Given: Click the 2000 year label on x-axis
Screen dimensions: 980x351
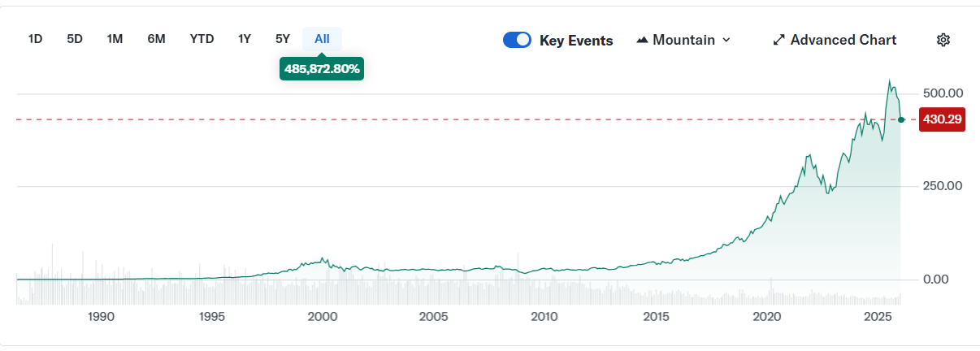Looking at the screenshot, I should click(323, 316).
